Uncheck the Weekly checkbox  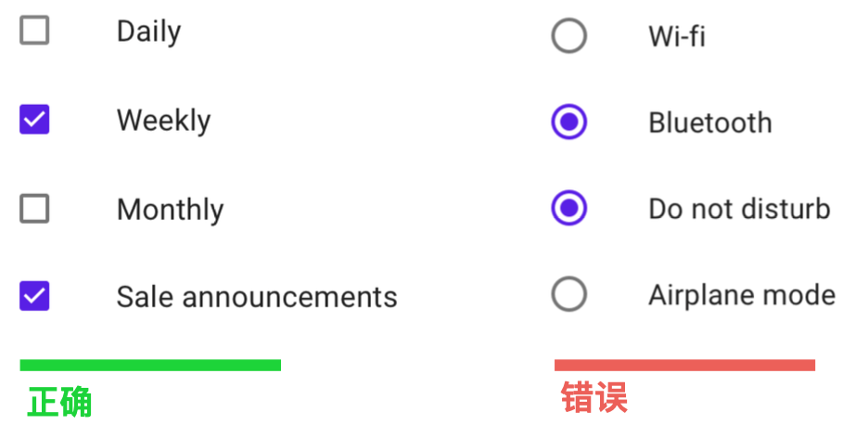point(34,120)
